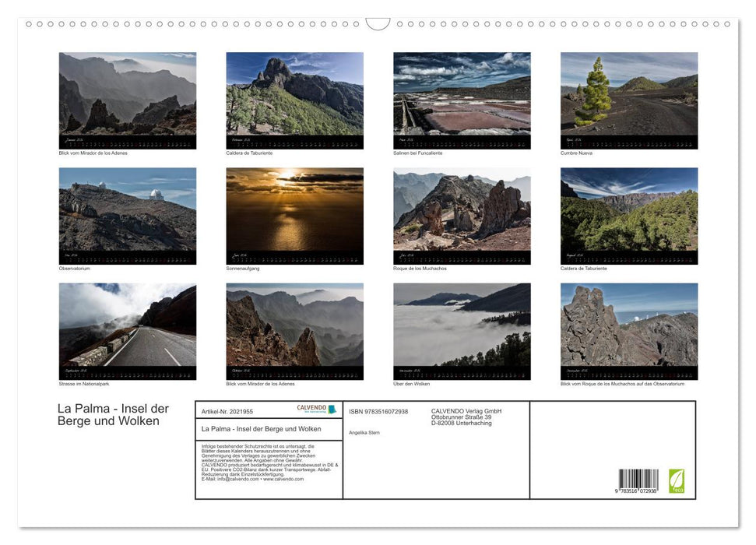The width and height of the screenshot is (756, 545).
Task: Click the January thumbnail Blick vom Mirador de los Adenes
Action: [127, 100]
